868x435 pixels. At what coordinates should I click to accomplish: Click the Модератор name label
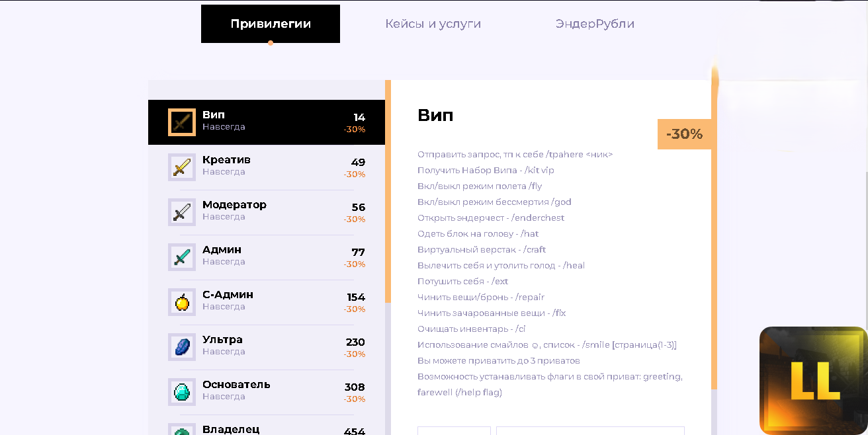(x=234, y=205)
